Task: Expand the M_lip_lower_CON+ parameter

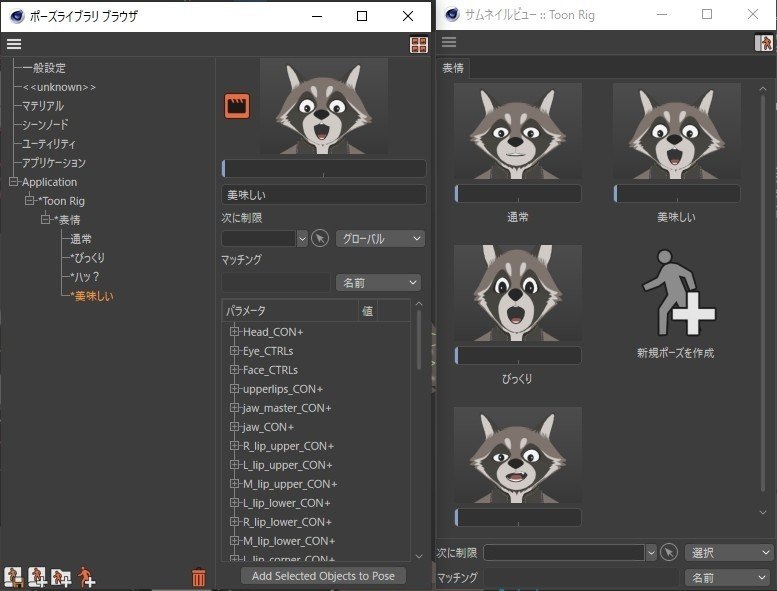Action: tap(234, 540)
